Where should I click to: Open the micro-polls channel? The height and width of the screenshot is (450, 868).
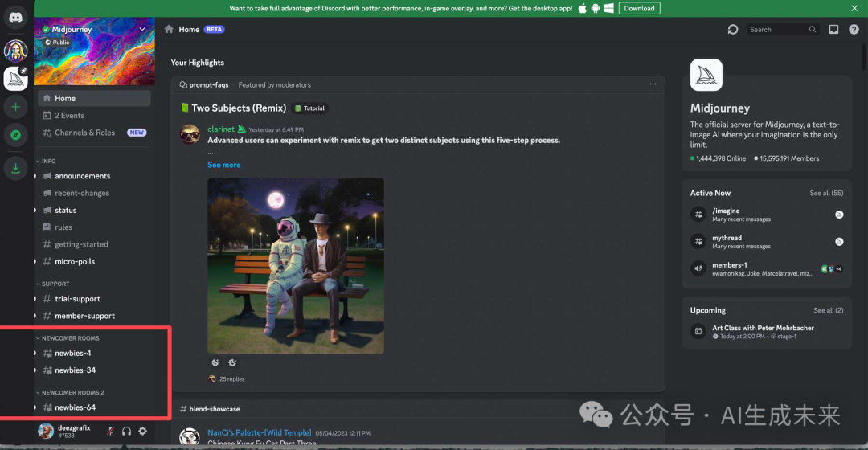pos(94,262)
